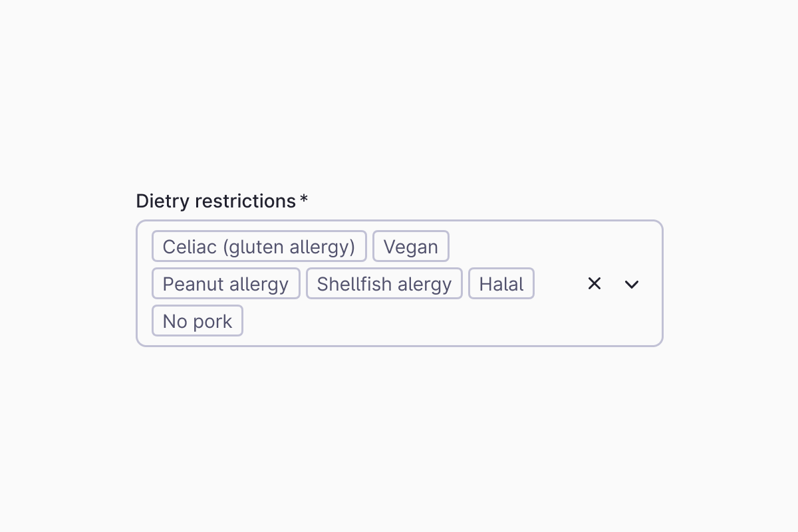
Task: Click the Halal tag chip
Action: pos(501,284)
